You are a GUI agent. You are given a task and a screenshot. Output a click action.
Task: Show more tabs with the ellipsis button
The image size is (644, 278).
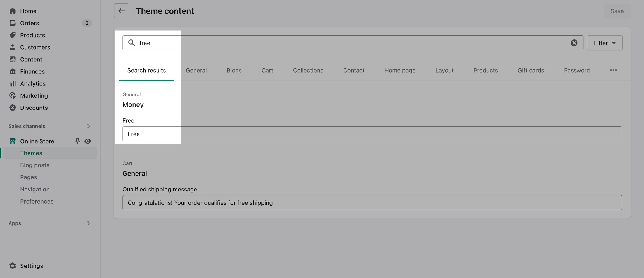click(x=613, y=70)
